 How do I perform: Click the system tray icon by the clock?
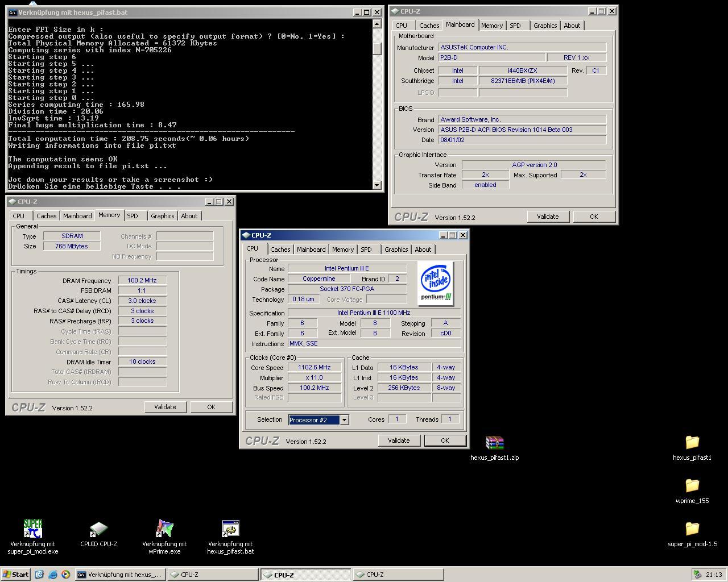(697, 575)
